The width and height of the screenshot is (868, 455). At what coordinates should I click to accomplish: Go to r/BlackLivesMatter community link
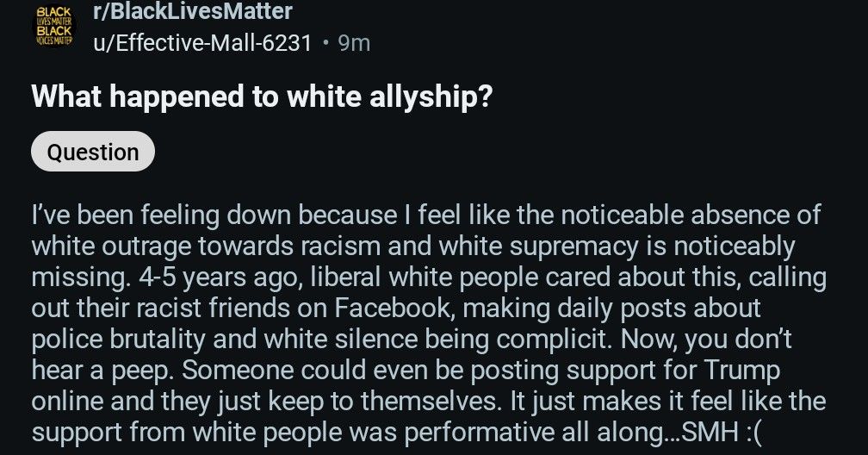[x=193, y=12]
